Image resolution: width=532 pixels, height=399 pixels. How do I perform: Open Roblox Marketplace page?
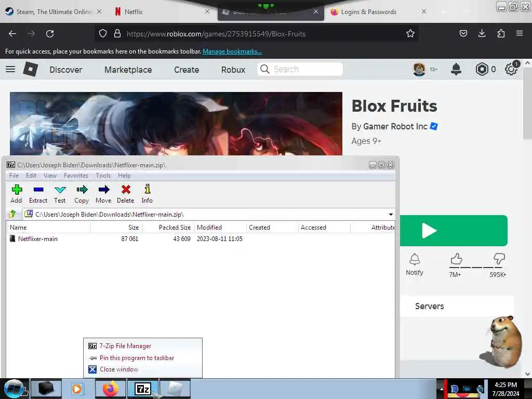128,70
